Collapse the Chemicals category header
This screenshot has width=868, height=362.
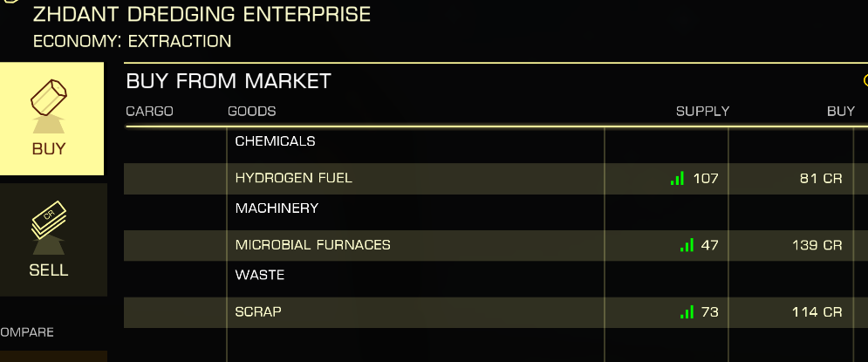(x=275, y=141)
